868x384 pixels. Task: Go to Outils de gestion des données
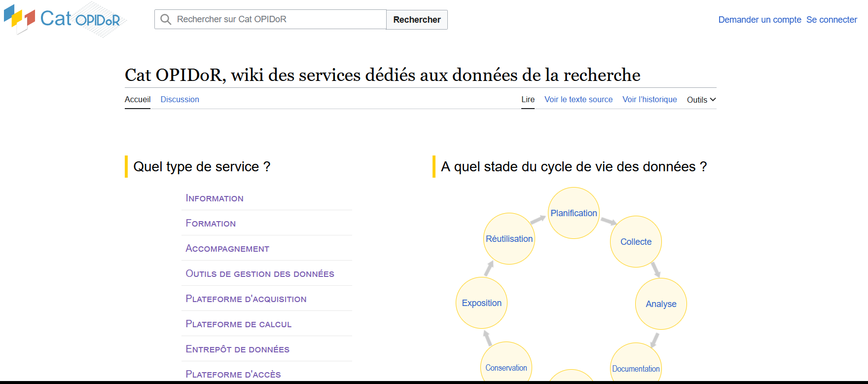(x=259, y=273)
